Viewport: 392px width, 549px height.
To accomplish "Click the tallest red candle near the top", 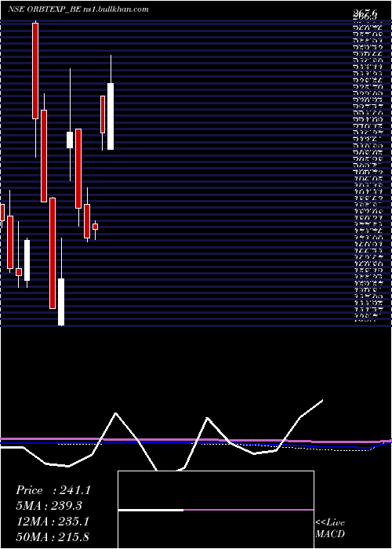I will click(x=35, y=71).
